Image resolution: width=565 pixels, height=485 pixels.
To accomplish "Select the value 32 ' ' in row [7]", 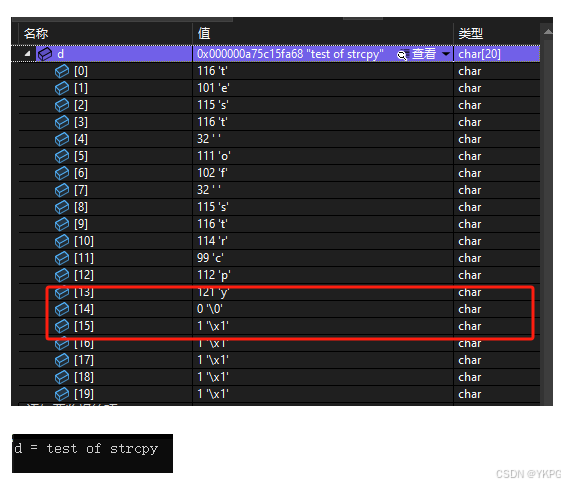I will pyautogui.click(x=209, y=190).
